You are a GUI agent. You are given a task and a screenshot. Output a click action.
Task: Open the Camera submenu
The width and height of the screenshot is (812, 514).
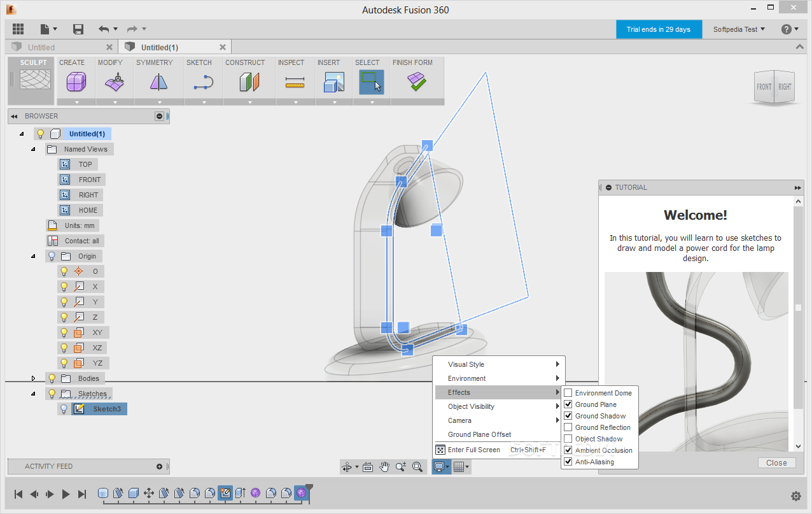(498, 420)
